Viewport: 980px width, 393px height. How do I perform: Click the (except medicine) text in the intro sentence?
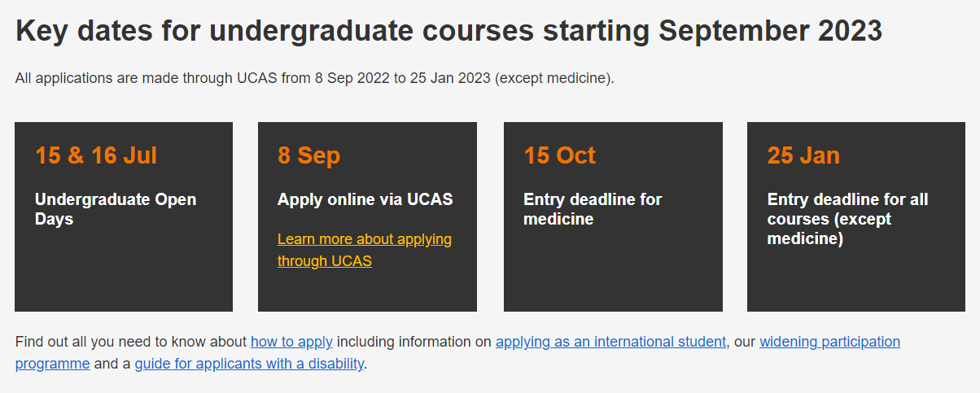(x=553, y=79)
